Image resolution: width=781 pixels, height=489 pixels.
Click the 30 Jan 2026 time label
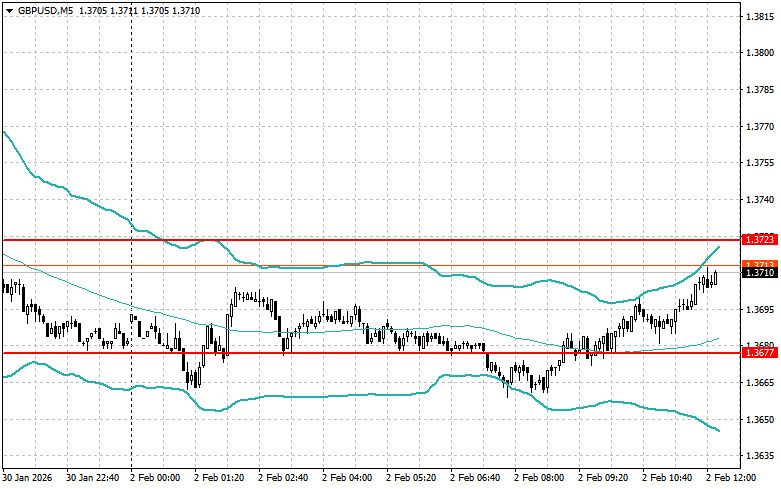coord(27,478)
